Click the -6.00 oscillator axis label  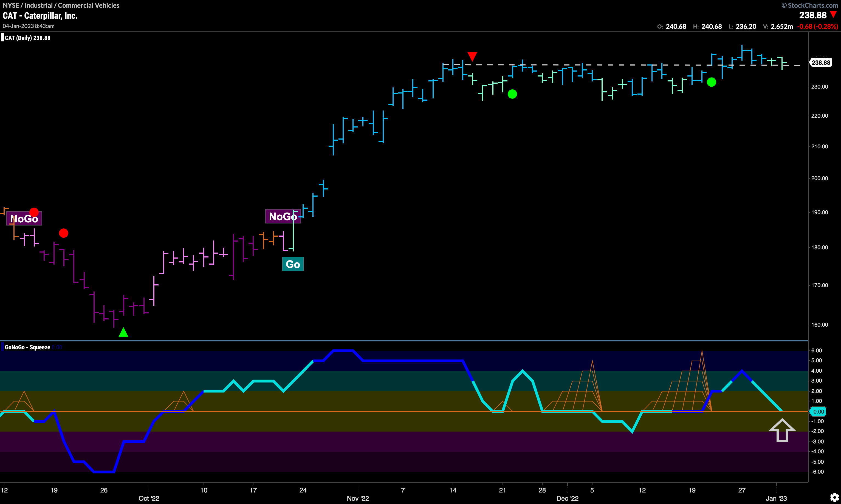817,472
